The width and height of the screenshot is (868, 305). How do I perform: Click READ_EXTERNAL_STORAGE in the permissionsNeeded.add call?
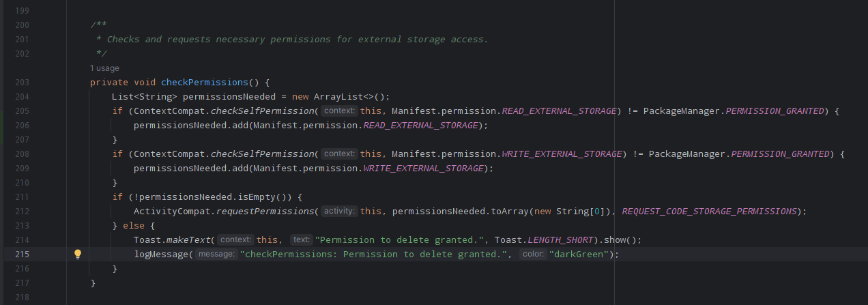[x=421, y=126]
